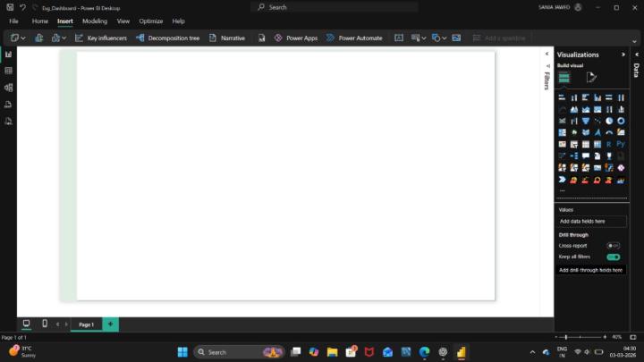The height and width of the screenshot is (362, 644).
Task: Insert a Key influencers visual
Action: click(x=100, y=38)
